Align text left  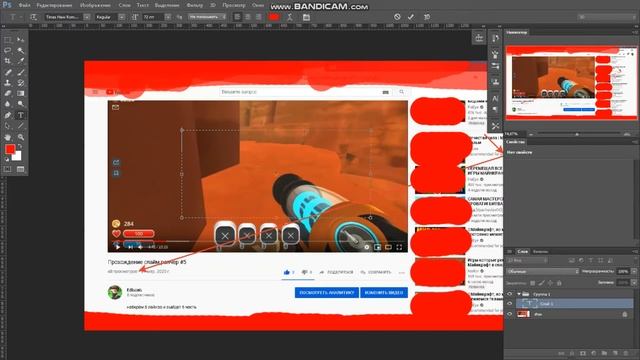237,17
